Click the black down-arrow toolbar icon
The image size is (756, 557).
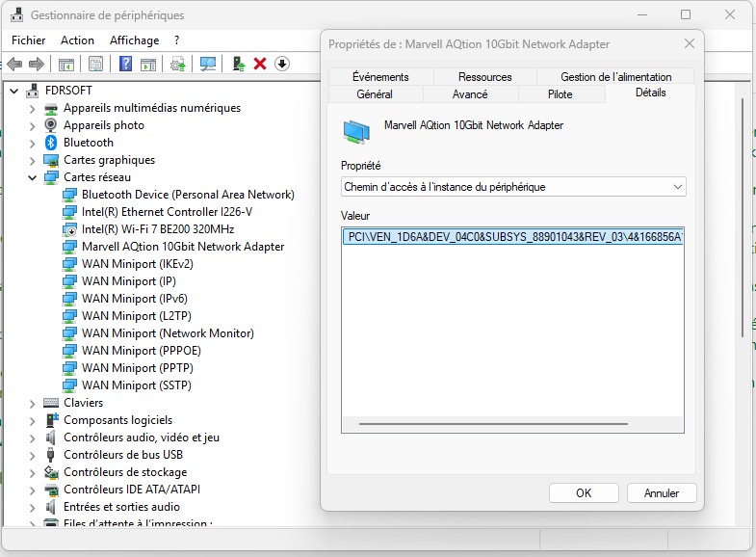(x=282, y=64)
